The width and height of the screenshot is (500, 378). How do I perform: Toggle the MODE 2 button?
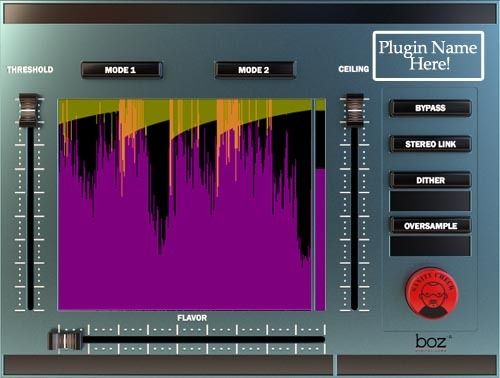pyautogui.click(x=254, y=70)
